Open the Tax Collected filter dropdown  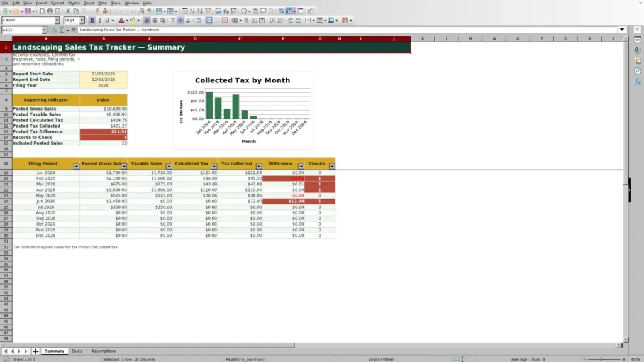[258, 166]
